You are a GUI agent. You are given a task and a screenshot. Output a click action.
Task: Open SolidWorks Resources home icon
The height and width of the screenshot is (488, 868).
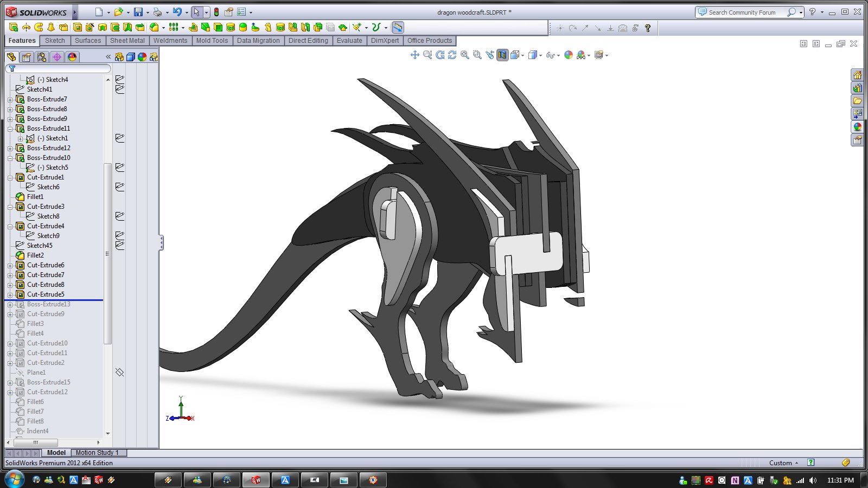click(857, 75)
